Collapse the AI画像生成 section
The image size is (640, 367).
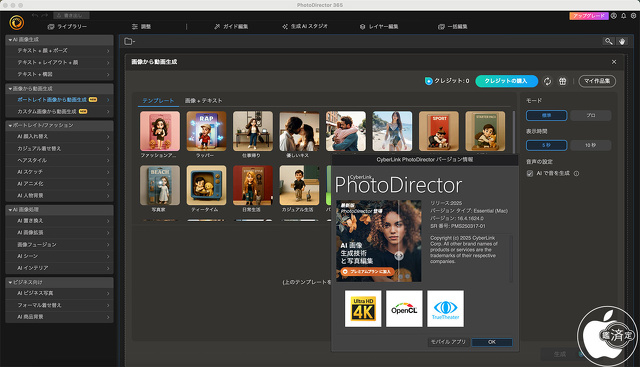(10, 40)
